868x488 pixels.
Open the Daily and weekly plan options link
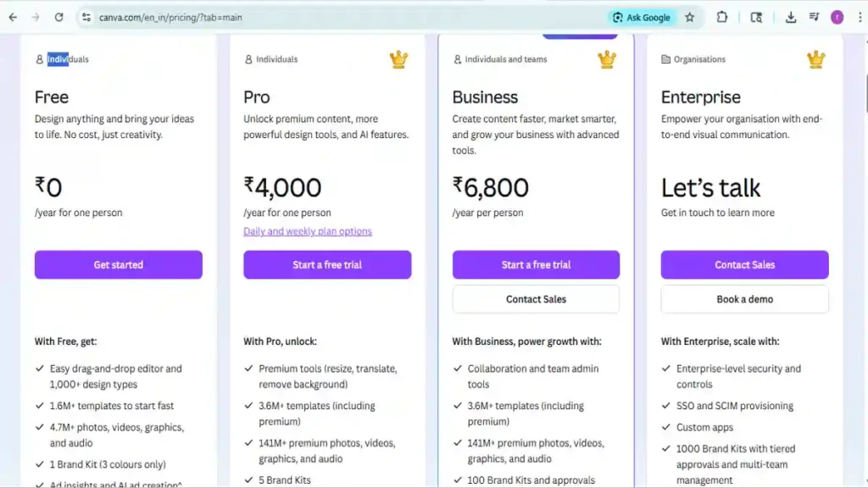pos(309,231)
